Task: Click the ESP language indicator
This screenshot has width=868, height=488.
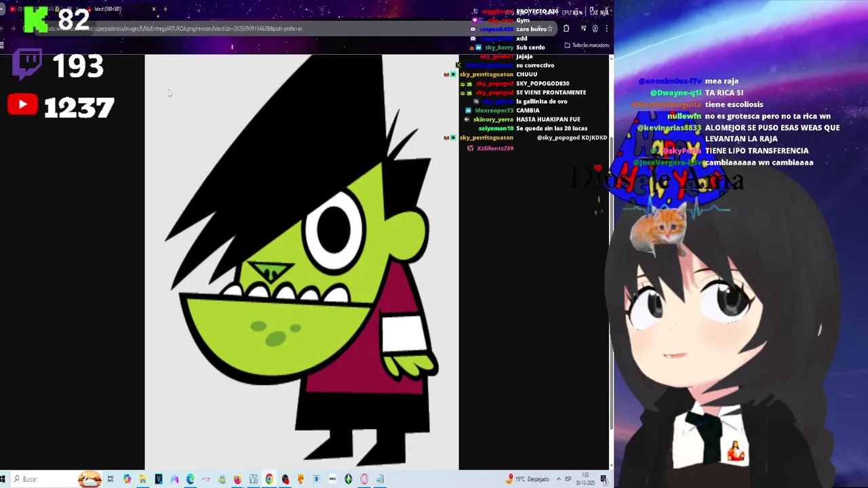Action: click(x=568, y=479)
